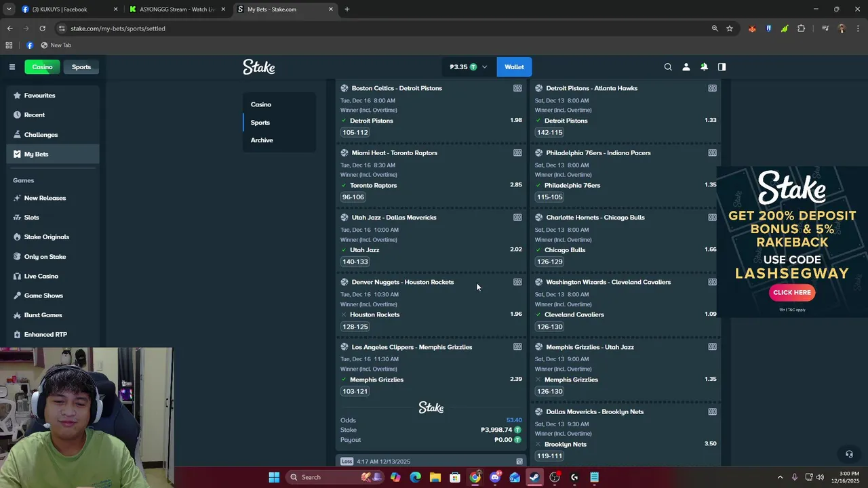Toggle the right sidebar panel icon
This screenshot has height=488, width=868.
[722, 67]
